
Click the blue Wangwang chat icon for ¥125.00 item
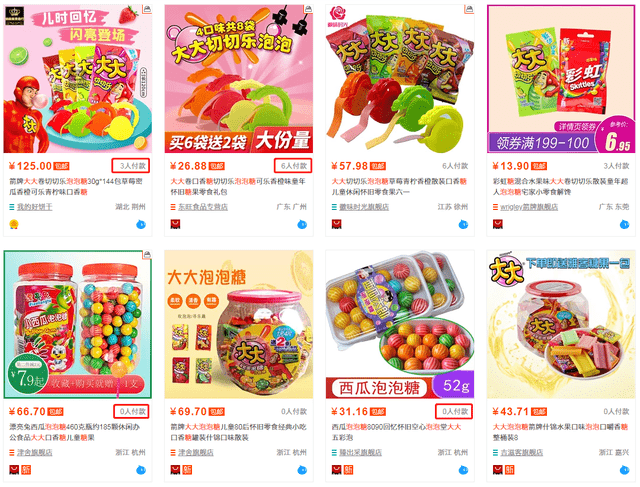(x=140, y=224)
